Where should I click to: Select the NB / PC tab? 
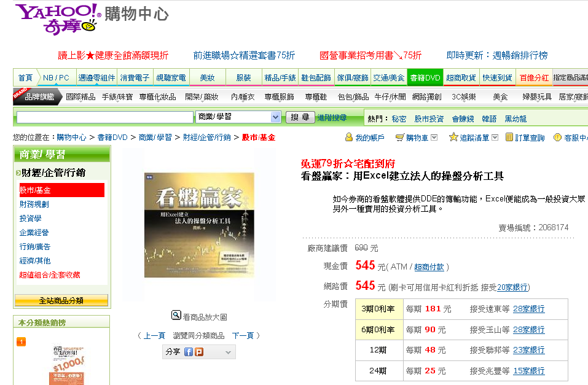[57, 77]
